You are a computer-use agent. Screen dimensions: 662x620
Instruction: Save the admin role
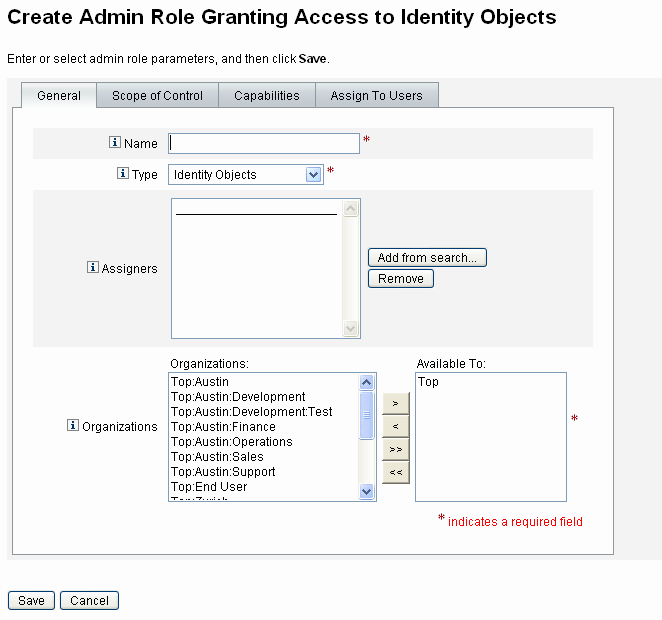tap(31, 601)
